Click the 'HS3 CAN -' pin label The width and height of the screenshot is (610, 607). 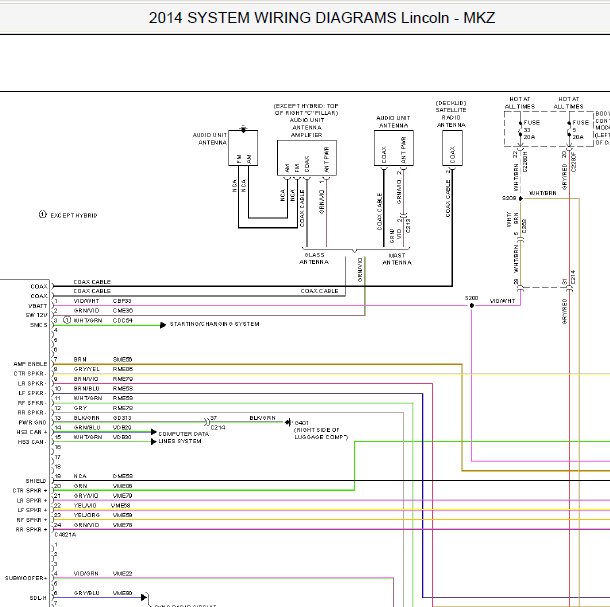(32, 442)
